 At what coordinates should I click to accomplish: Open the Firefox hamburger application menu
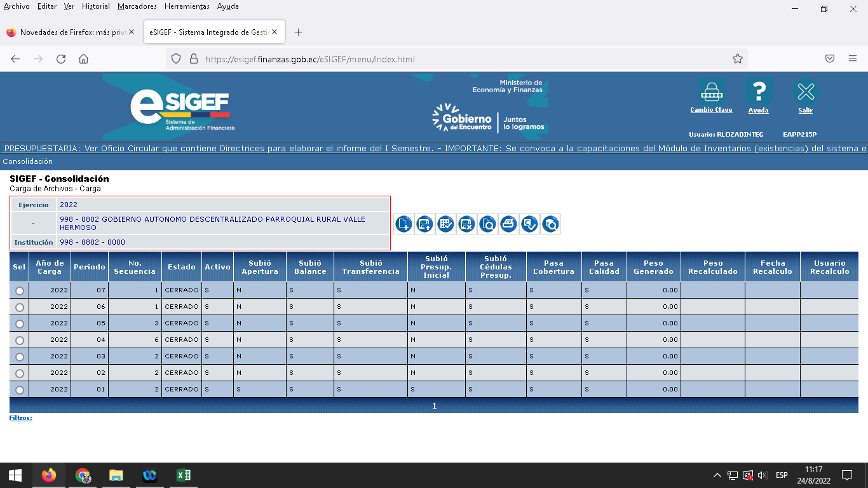pos(853,58)
